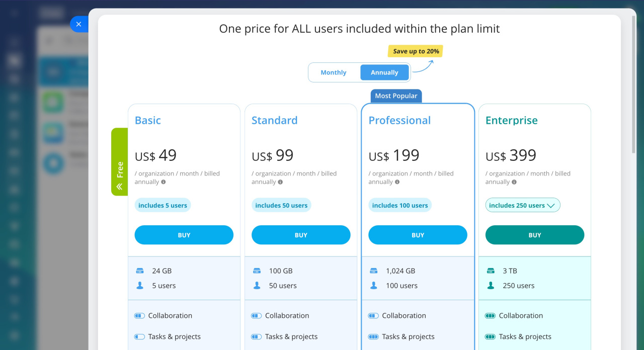Click Collaboration level indicator in Basic plan
This screenshot has height=350, width=644.
139,316
